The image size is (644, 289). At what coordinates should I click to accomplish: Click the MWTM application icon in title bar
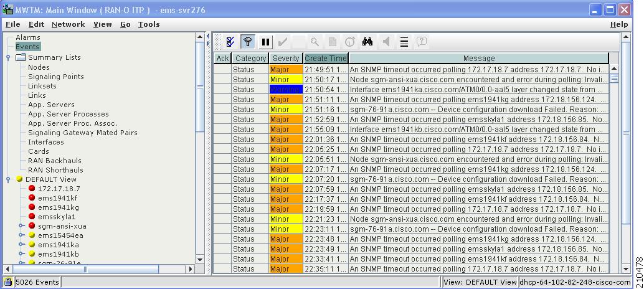(x=8, y=10)
